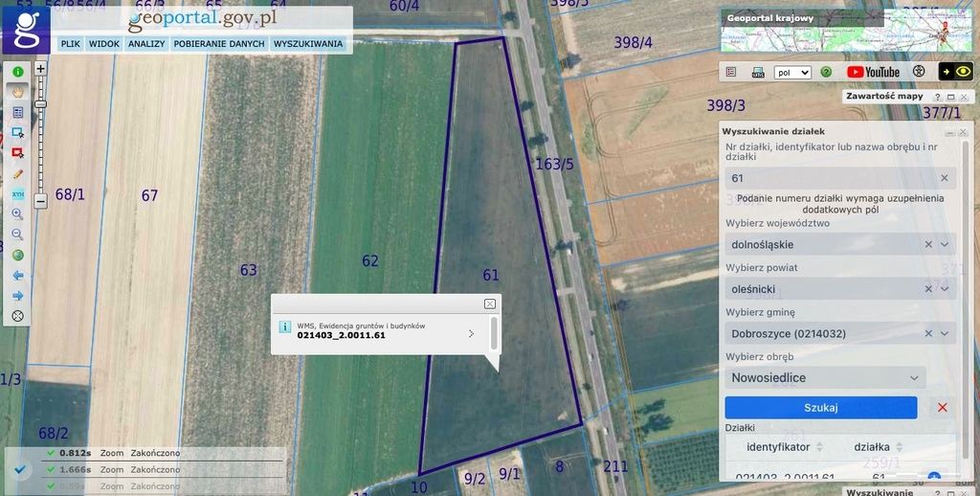Open the green question mark help
This screenshot has width=980, height=496.
point(826,72)
